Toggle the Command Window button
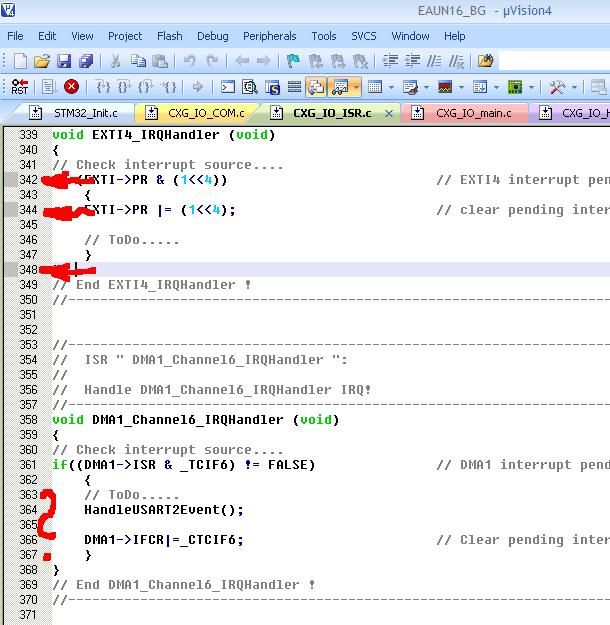Viewport: 610px width, 625px height. pyautogui.click(x=228, y=87)
